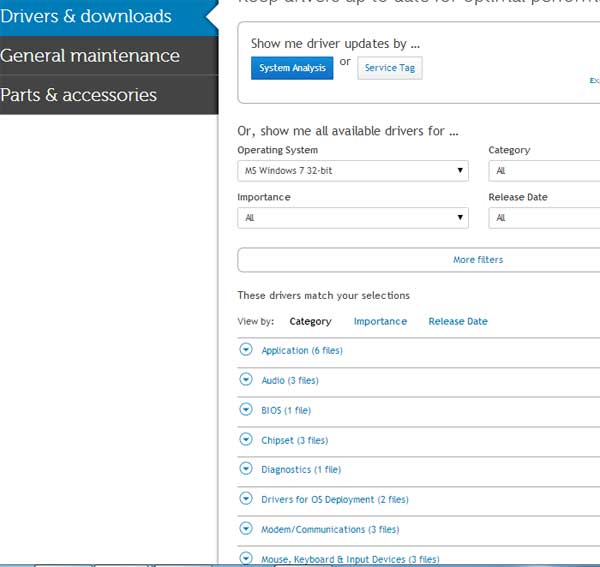Expand the Application category chevron icon
The width and height of the screenshot is (600, 567).
[x=246, y=350]
